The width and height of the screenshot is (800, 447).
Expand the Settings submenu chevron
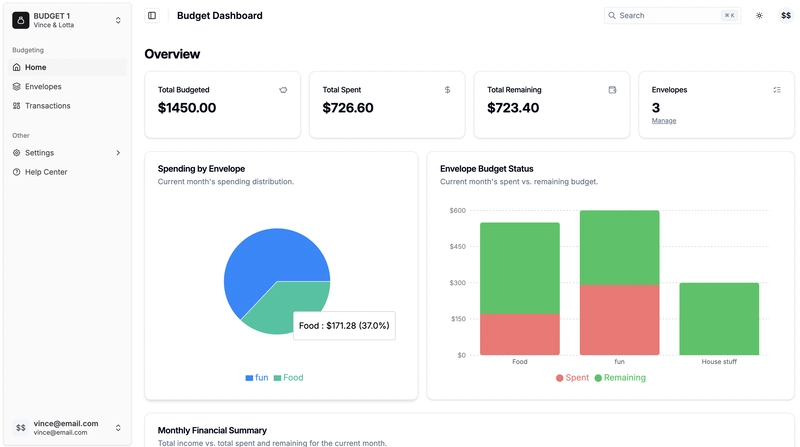point(118,153)
